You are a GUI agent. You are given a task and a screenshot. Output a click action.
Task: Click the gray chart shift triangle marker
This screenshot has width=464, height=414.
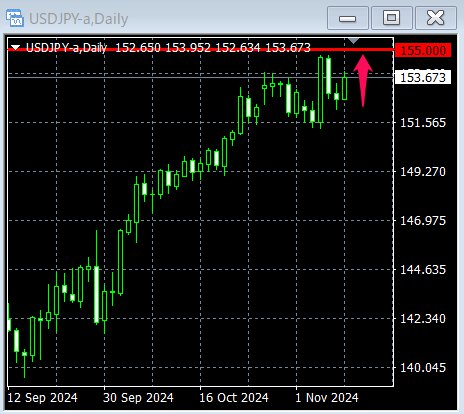tap(353, 41)
